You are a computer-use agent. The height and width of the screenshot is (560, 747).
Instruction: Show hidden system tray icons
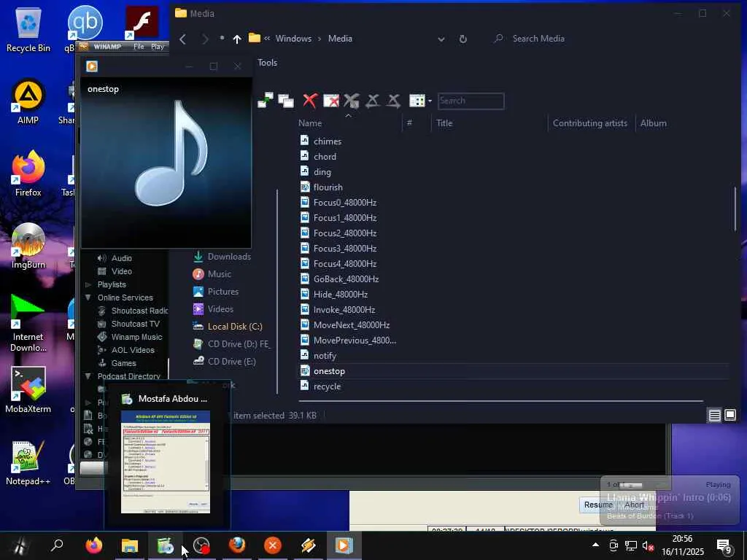pyautogui.click(x=595, y=545)
